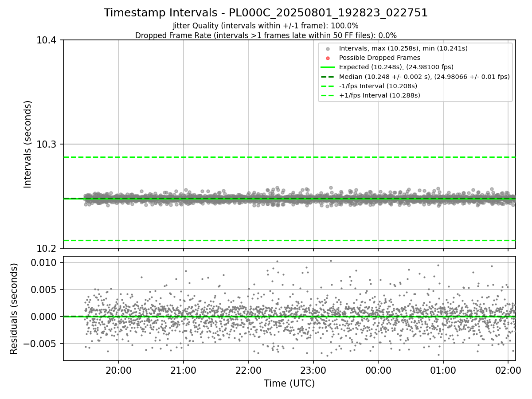Viewport: 532px width, 399px height.
Task: Click legend entry "Possible Dropped Frames"
Action: [379, 58]
